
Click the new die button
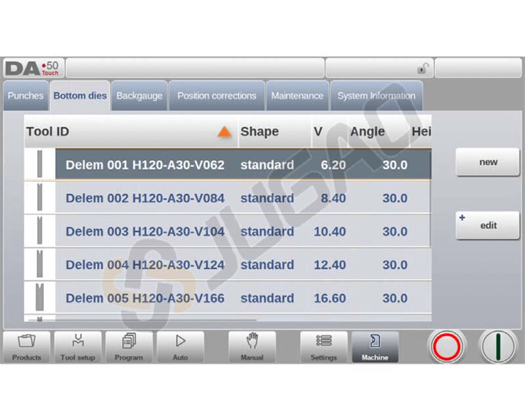(488, 162)
